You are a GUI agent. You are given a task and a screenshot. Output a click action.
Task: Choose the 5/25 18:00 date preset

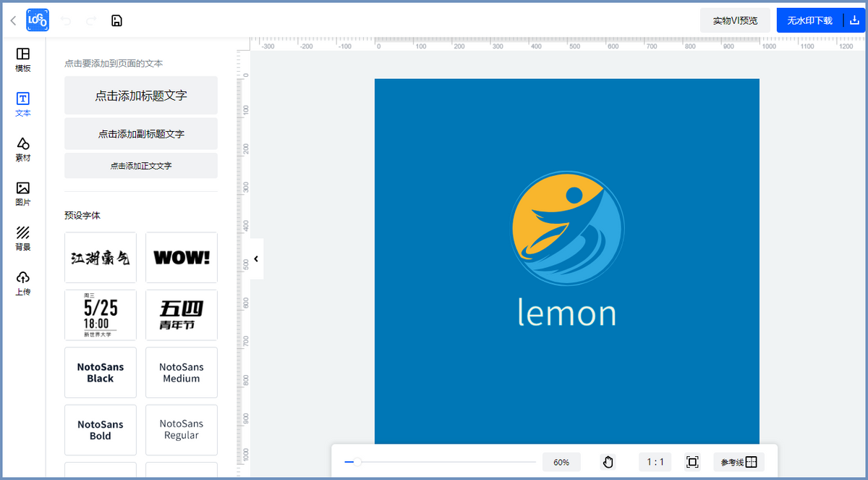tap(101, 315)
